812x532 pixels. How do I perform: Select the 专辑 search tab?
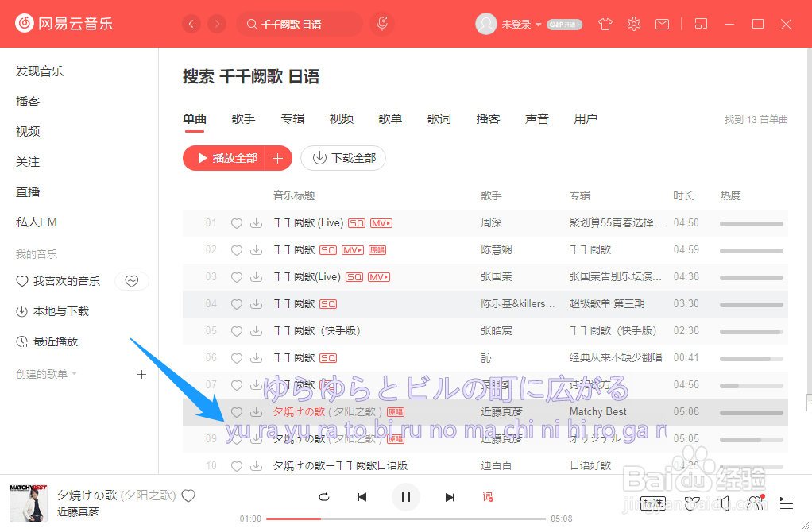coord(292,119)
